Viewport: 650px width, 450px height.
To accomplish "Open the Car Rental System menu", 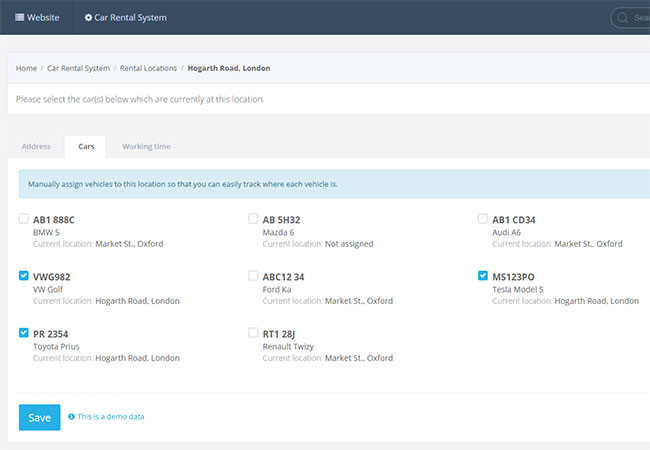I will pyautogui.click(x=126, y=17).
